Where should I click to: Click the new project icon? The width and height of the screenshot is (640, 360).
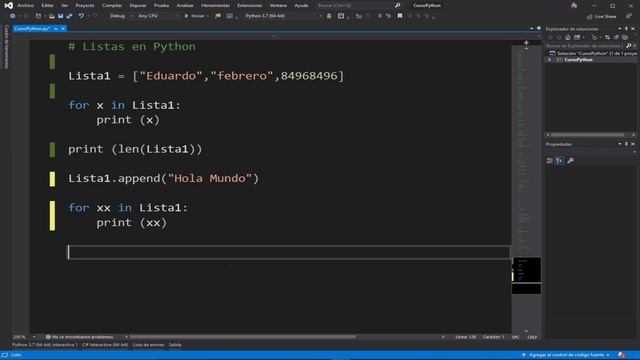[x=38, y=16]
